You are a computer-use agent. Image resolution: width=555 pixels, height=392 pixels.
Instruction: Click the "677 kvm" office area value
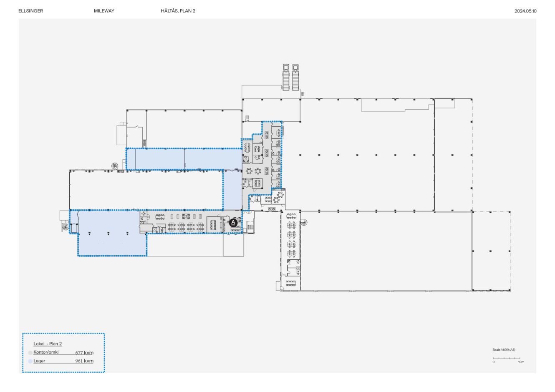click(84, 353)
